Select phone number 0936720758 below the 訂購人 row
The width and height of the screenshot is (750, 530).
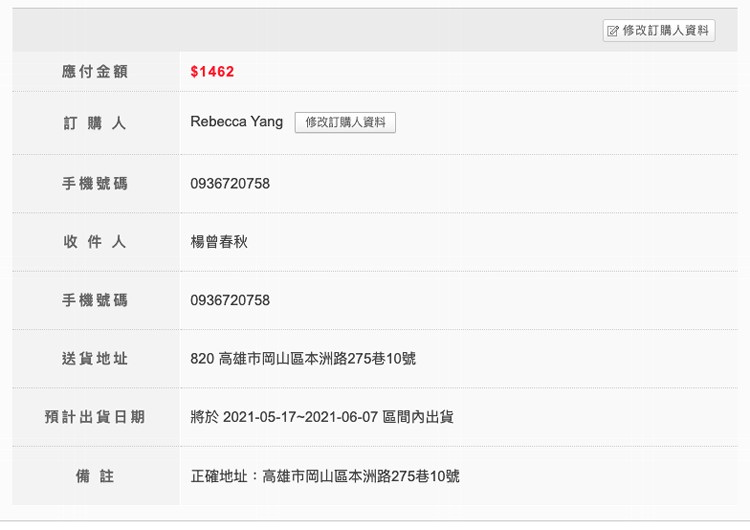[230, 184]
